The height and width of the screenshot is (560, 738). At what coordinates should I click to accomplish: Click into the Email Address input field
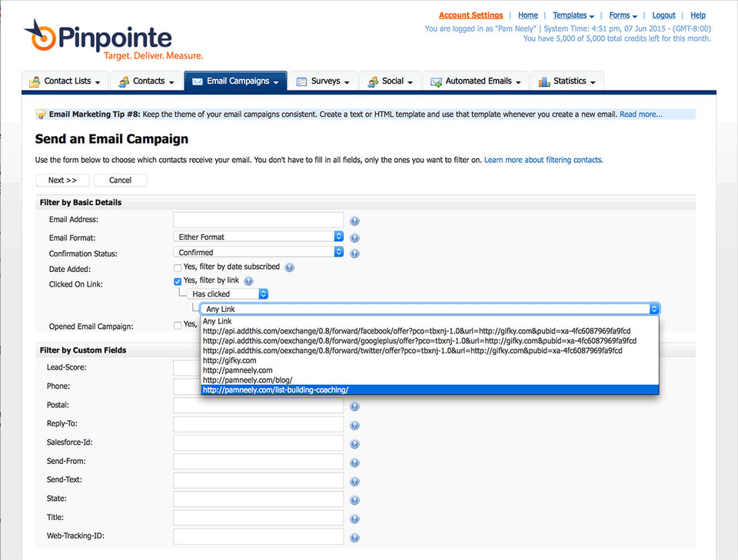tap(258, 220)
